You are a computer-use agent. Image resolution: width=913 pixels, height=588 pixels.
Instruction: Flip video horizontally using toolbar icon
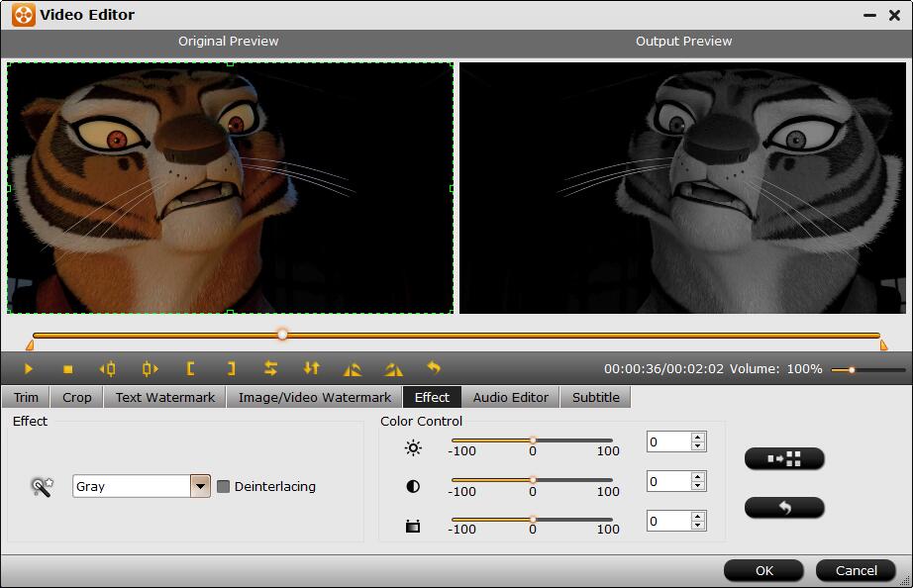click(x=270, y=369)
